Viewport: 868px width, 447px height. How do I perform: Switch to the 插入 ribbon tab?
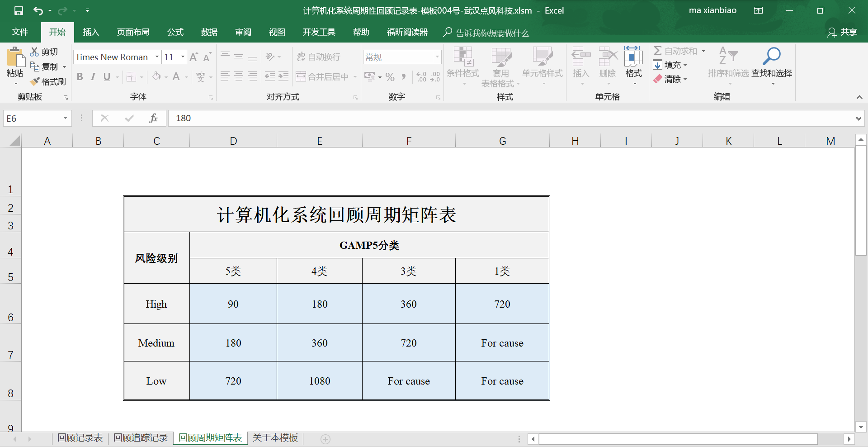[x=91, y=32]
